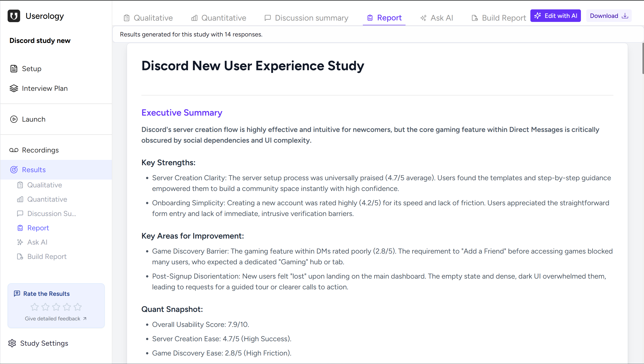This screenshot has height=364, width=644.
Task: Open the Qualitative tab in top bar
Action: point(153,18)
